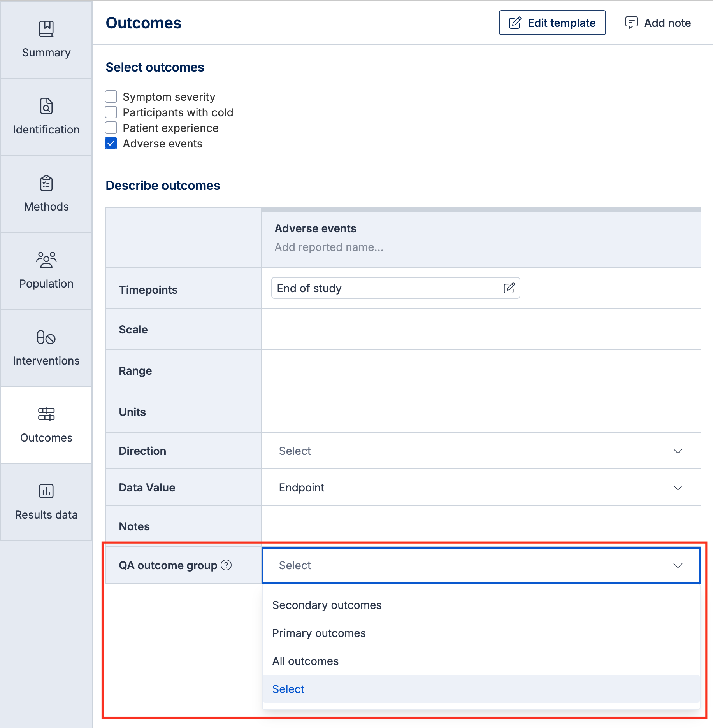The image size is (713, 728).
Task: Open the Identification document icon
Action: [x=46, y=106]
